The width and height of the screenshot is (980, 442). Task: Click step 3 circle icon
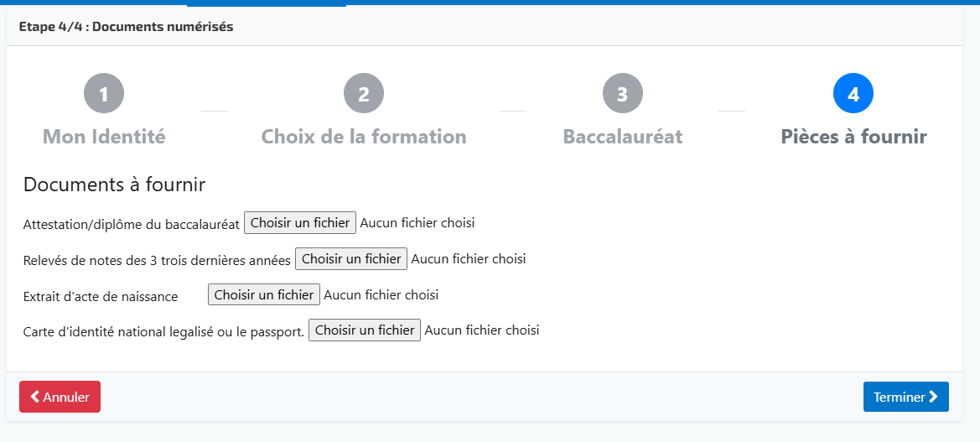coord(623,94)
